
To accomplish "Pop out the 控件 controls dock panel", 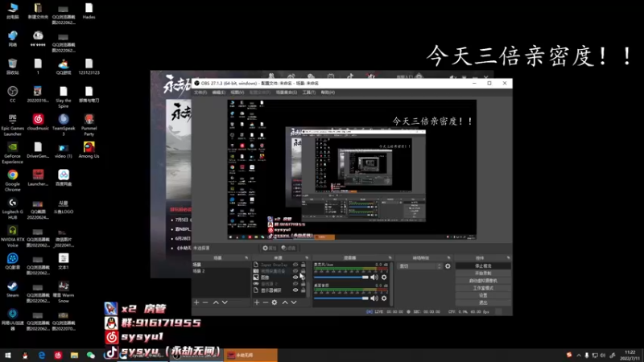I will 509,257.
